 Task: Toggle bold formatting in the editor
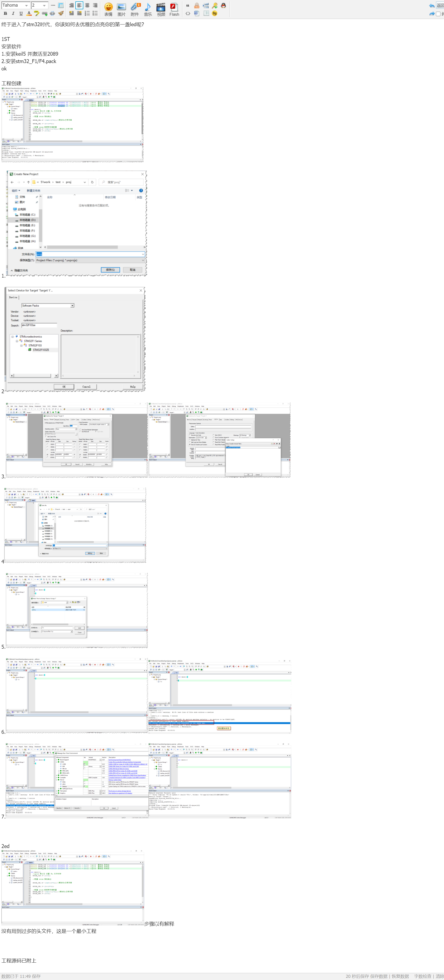(x=5, y=13)
